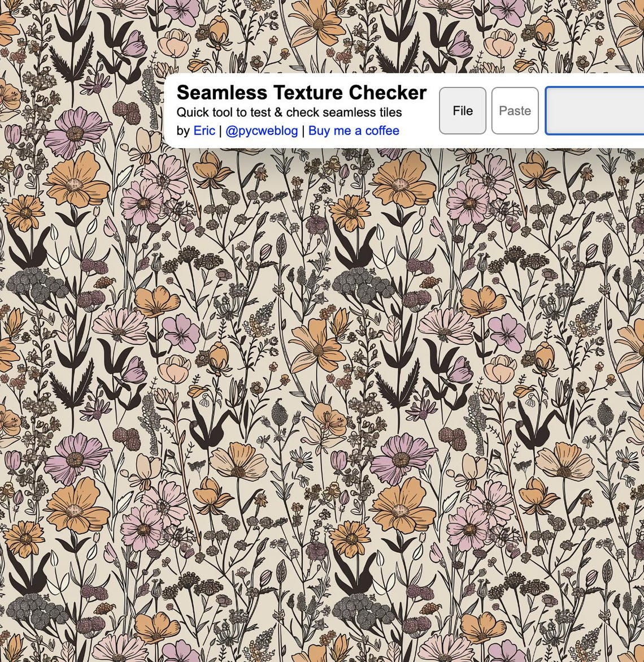The width and height of the screenshot is (644, 662).
Task: Click the blue-outlined field beside Paste
Action: click(x=596, y=111)
